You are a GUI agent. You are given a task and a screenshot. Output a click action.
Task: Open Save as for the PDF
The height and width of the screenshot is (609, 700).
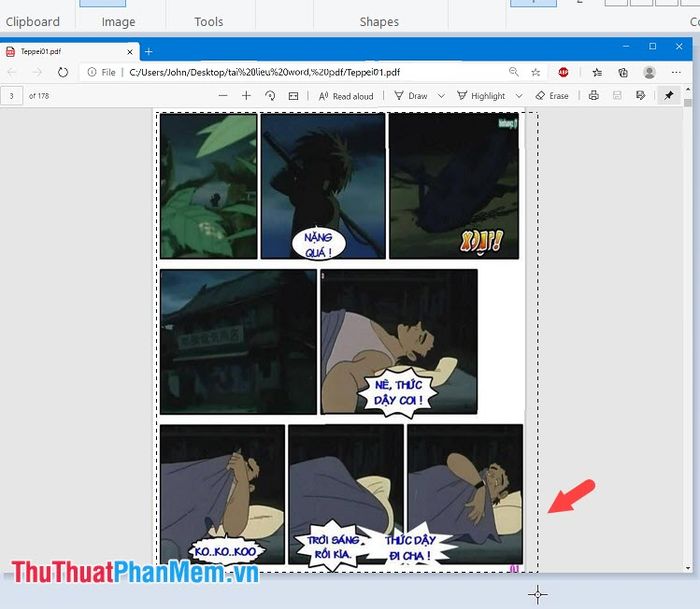(x=641, y=95)
